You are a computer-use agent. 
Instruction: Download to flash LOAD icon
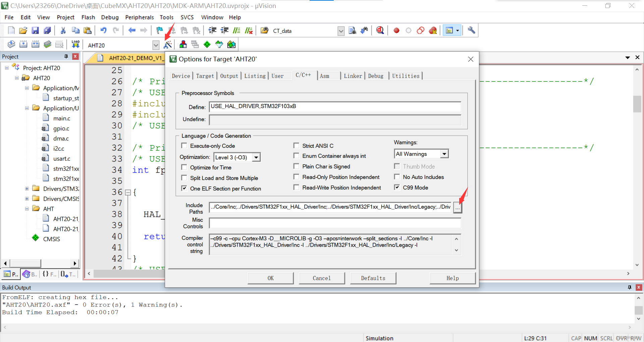[75, 44]
